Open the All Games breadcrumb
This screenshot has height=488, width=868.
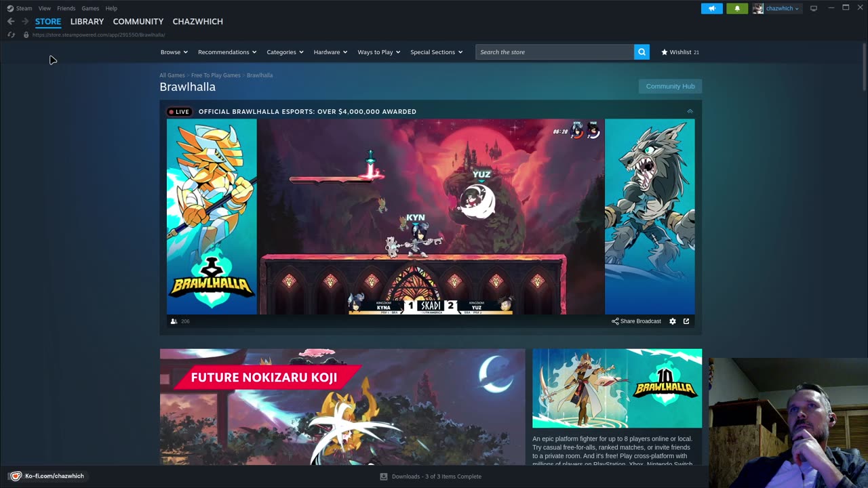coord(172,75)
